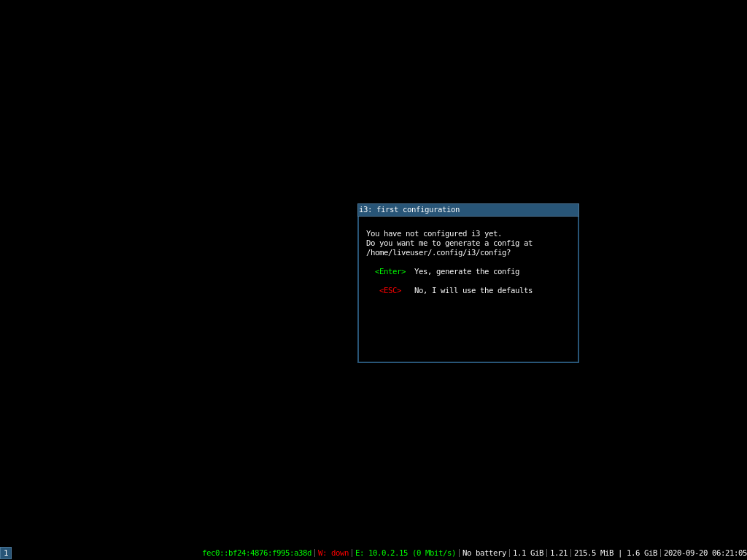Viewport: 747px width, 560px height.
Task: Click 'No battery' status entry
Action: point(484,553)
